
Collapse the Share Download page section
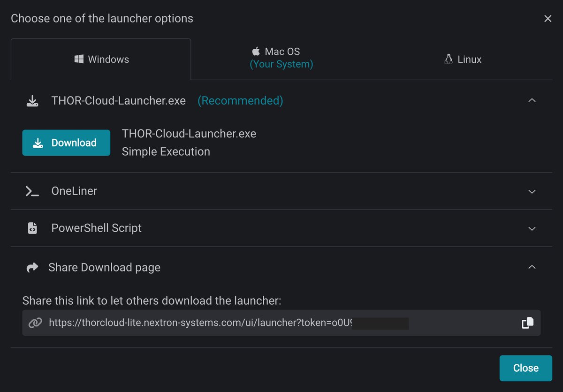coord(532,267)
